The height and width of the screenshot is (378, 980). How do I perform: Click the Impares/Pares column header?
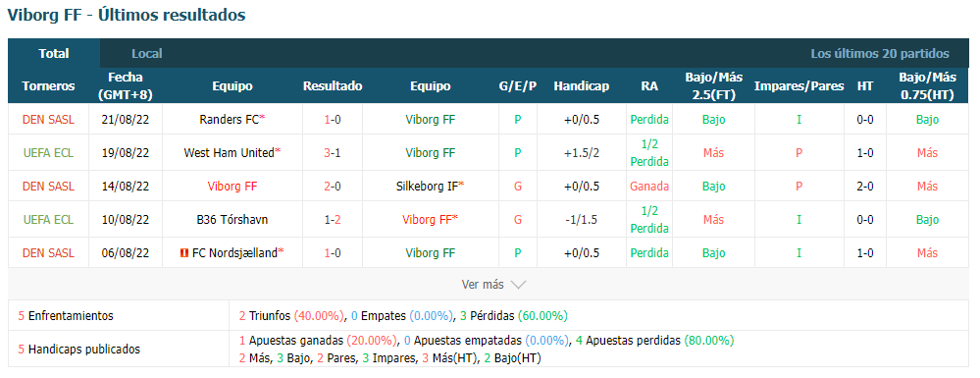coord(799,86)
